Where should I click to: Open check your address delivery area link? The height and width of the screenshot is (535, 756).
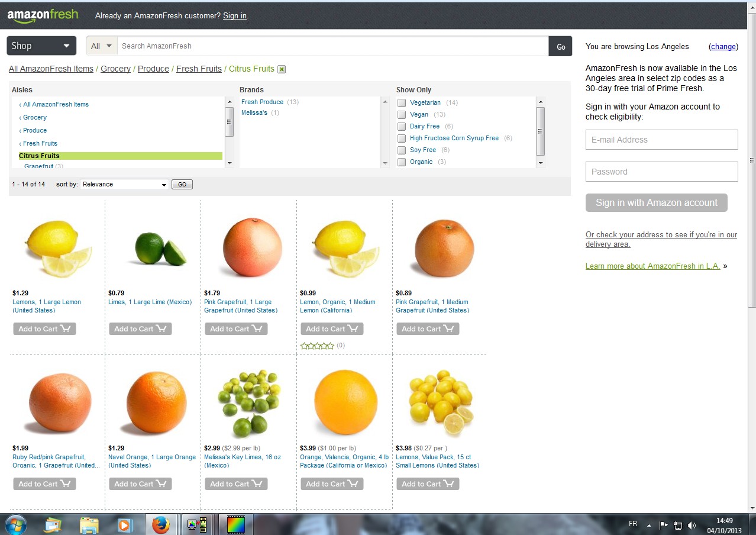pos(661,239)
